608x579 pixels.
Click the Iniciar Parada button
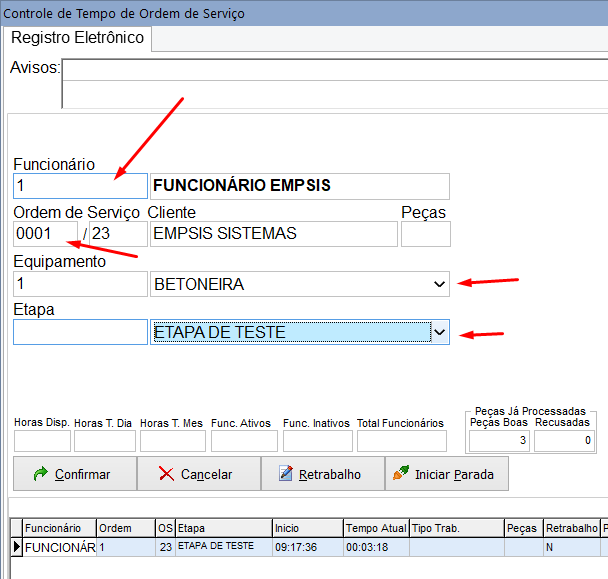(447, 474)
